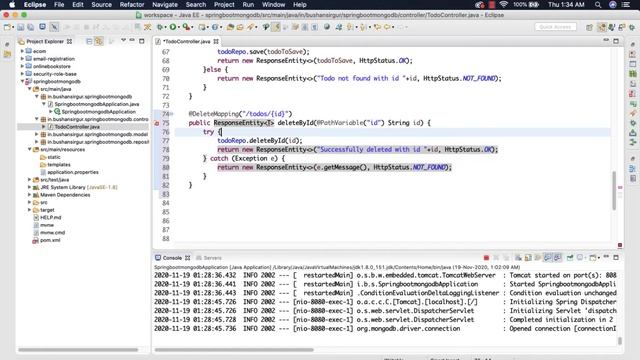Click the Open Type toolbar icon
The width and height of the screenshot is (640, 360).
[230, 27]
